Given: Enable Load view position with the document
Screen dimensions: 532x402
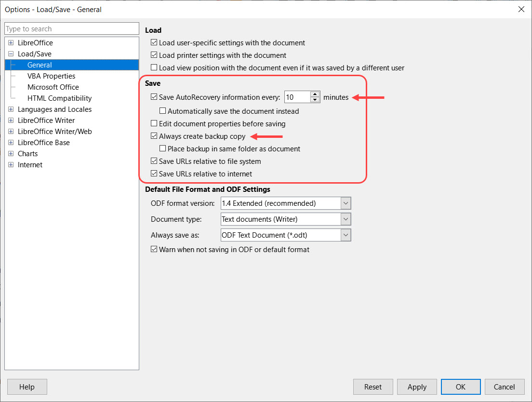Looking at the screenshot, I should [x=154, y=67].
